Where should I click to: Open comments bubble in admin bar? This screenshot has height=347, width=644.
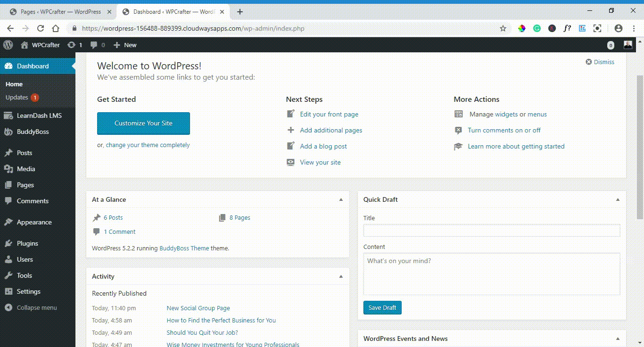click(94, 45)
